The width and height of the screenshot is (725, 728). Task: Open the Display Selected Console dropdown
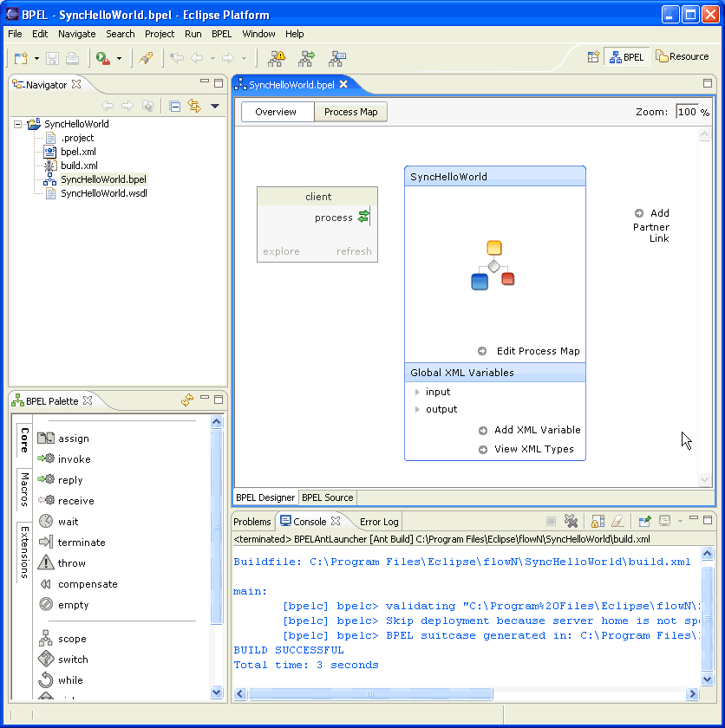(681, 522)
